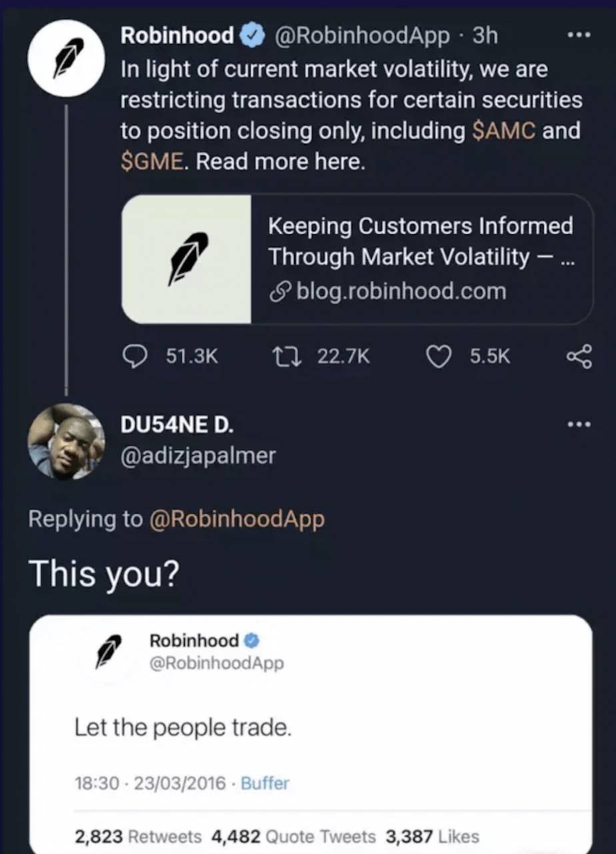Visit blog.robinhood.com from the link card

pyautogui.click(x=400, y=291)
